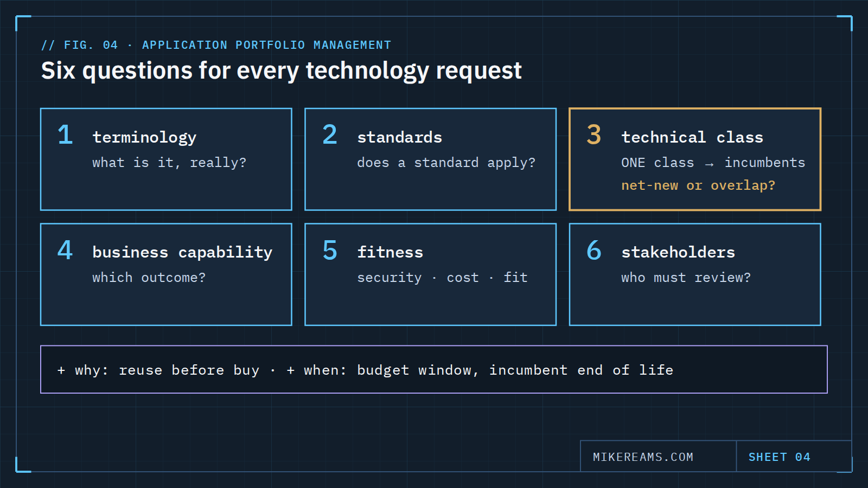Viewport: 868px width, 488px height.
Task: Select the number 2 on the standards card
Action: point(330,134)
